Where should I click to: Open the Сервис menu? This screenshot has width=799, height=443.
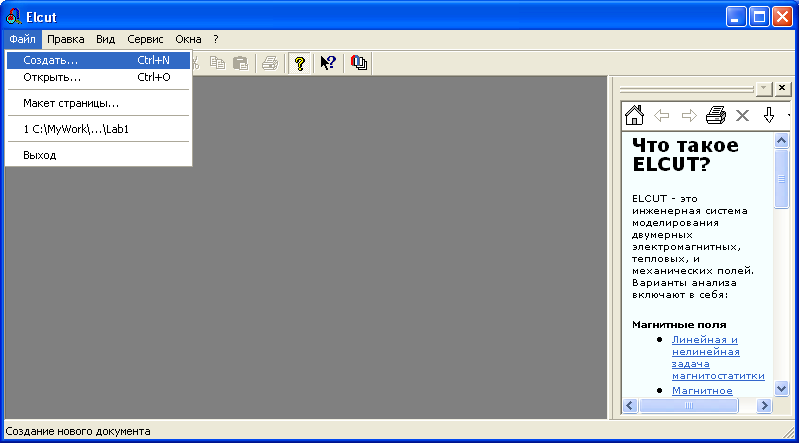(x=145, y=39)
